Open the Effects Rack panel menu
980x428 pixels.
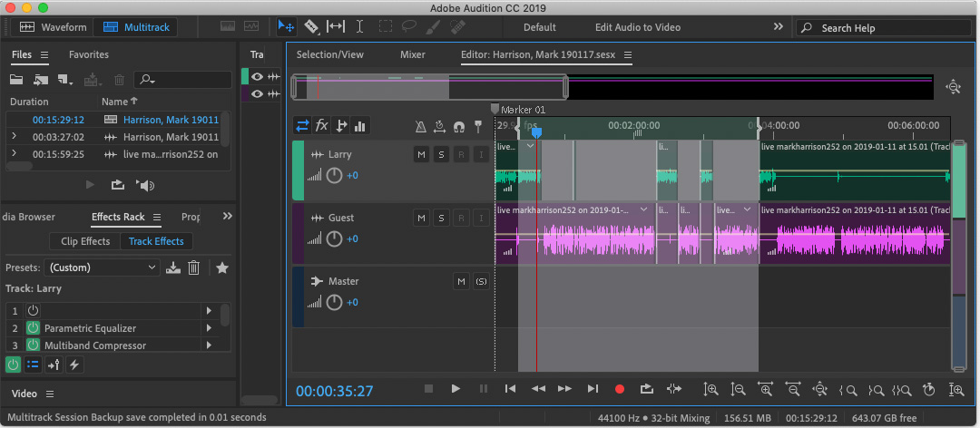[157, 217]
